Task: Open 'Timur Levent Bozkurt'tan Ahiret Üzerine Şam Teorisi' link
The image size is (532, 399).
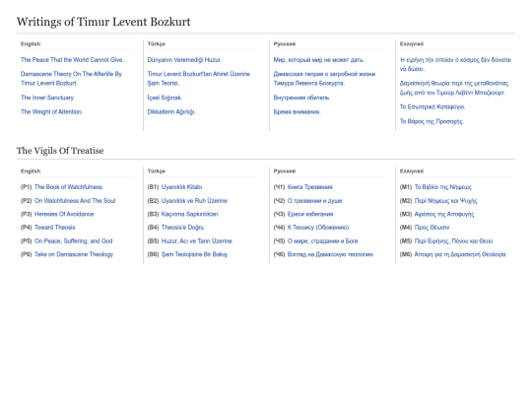Action: (198, 79)
